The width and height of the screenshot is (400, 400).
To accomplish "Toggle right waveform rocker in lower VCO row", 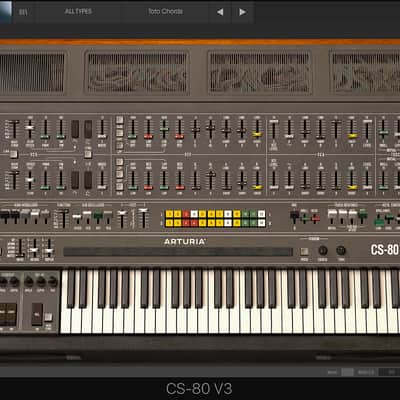I will point(88,180).
